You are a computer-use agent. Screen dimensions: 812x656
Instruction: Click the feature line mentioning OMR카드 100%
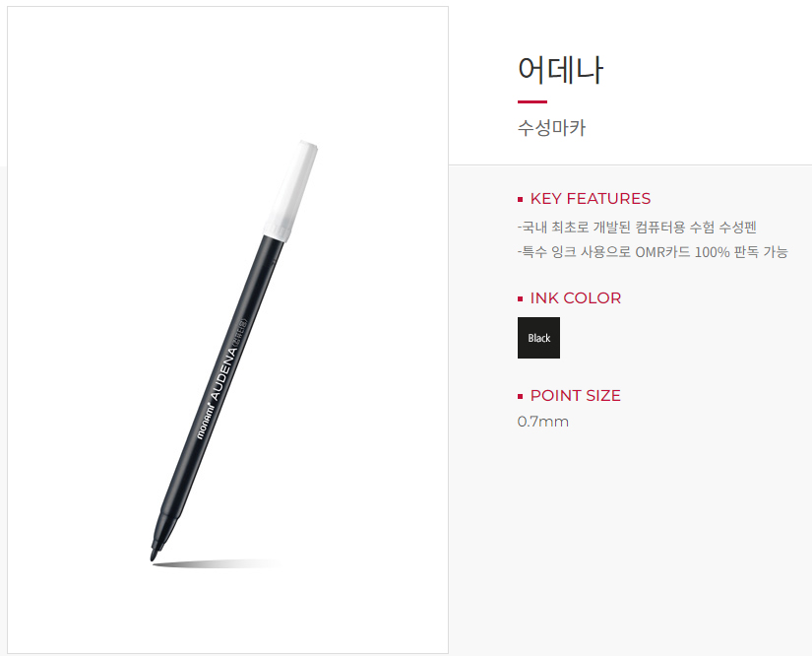pyautogui.click(x=653, y=252)
